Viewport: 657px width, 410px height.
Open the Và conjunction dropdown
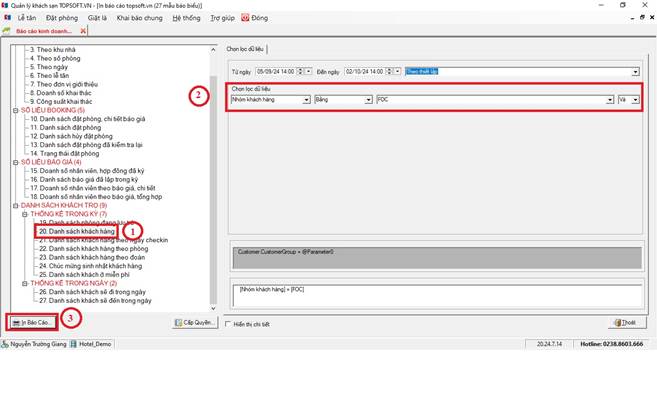636,100
